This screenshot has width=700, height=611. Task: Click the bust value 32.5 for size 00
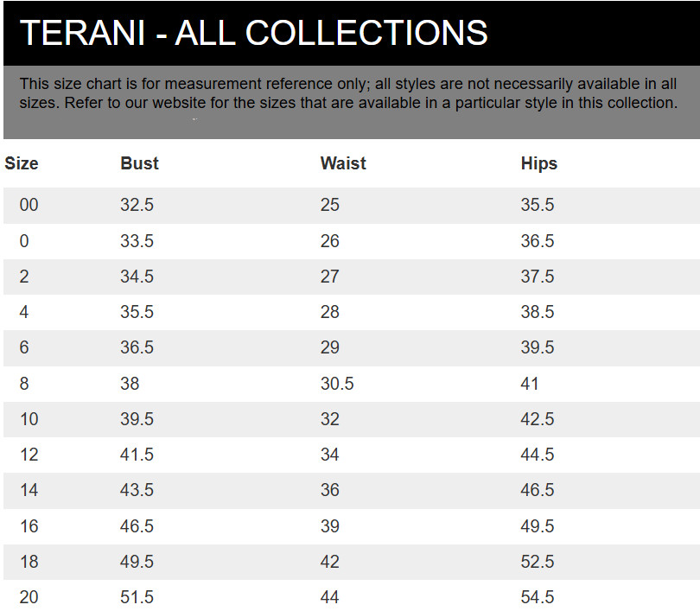137,205
